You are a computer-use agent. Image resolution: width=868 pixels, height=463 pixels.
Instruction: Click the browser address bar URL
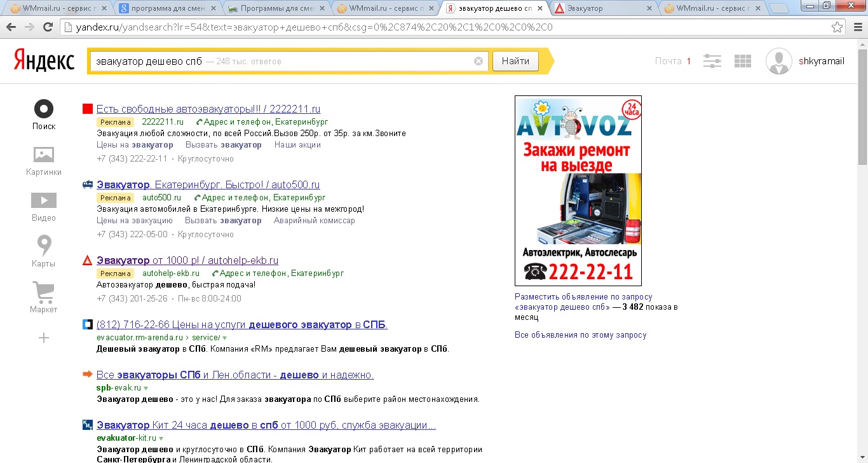click(315, 27)
